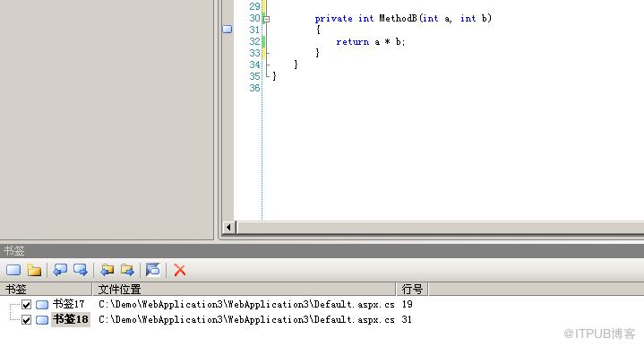Screen dimensions: 644x347
Task: Disable the 书签18 bookmark checkbox
Action: point(26,320)
